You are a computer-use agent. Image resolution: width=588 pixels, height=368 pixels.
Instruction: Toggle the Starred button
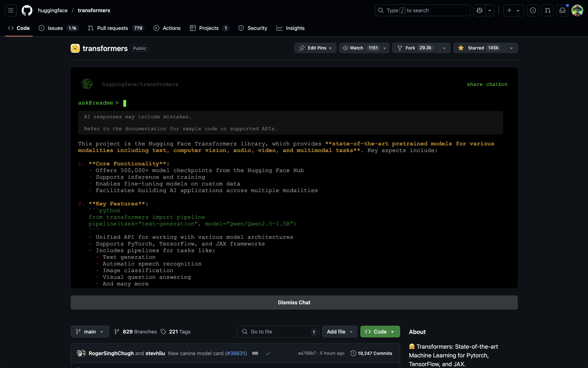click(479, 48)
